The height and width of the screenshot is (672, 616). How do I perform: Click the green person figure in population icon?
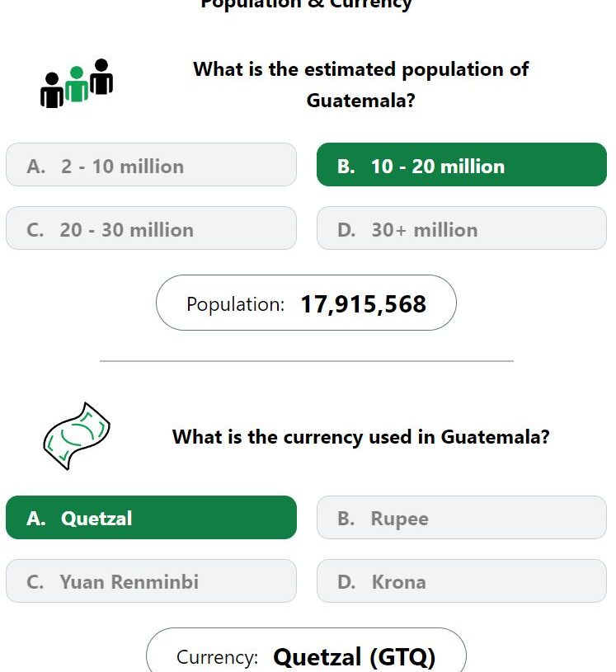click(x=77, y=84)
